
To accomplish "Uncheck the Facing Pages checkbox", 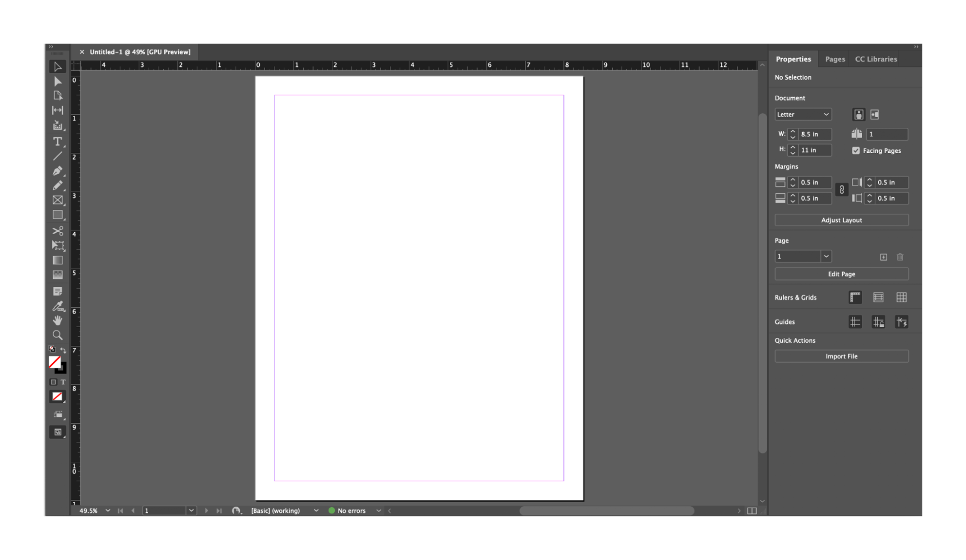I will pyautogui.click(x=856, y=150).
